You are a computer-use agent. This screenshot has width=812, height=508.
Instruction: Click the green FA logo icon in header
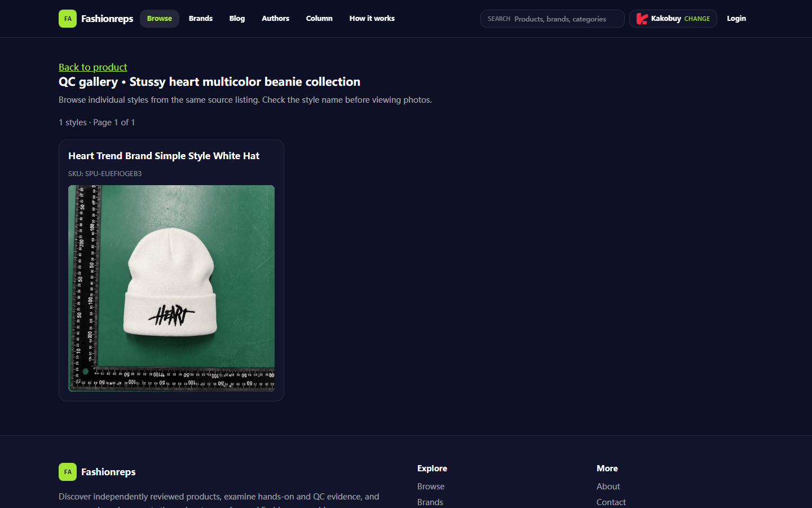(68, 19)
